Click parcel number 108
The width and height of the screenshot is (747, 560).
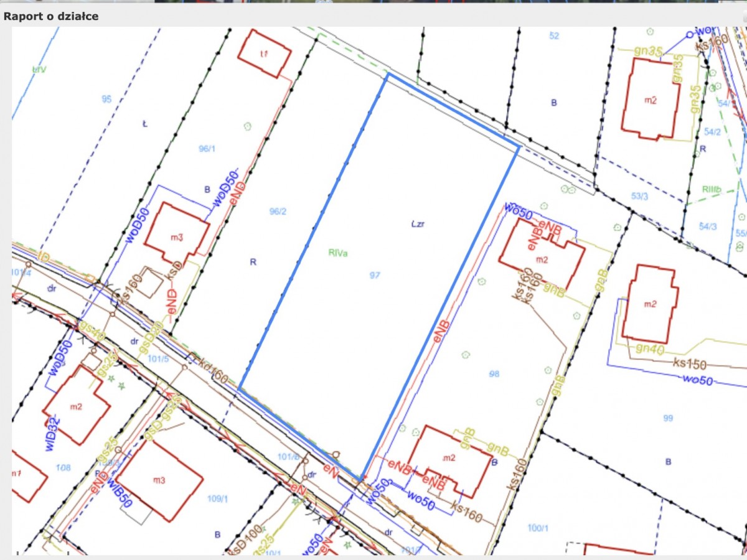63,467
